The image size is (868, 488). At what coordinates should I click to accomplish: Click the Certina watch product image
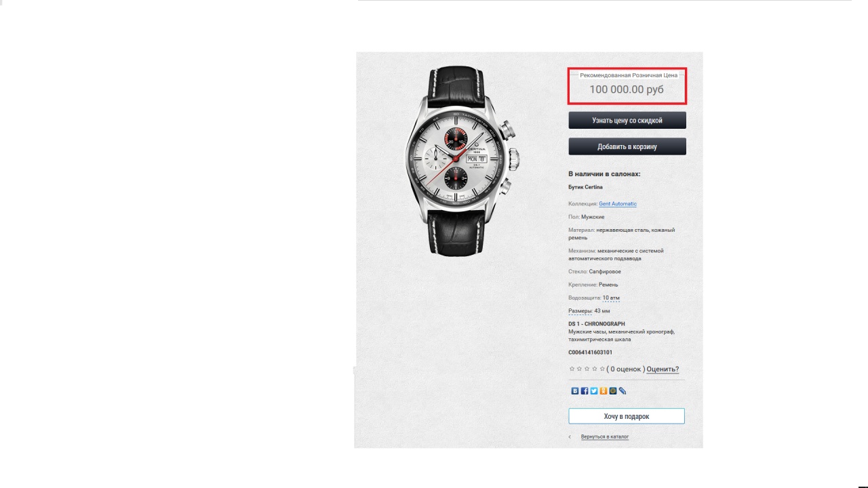(462, 161)
